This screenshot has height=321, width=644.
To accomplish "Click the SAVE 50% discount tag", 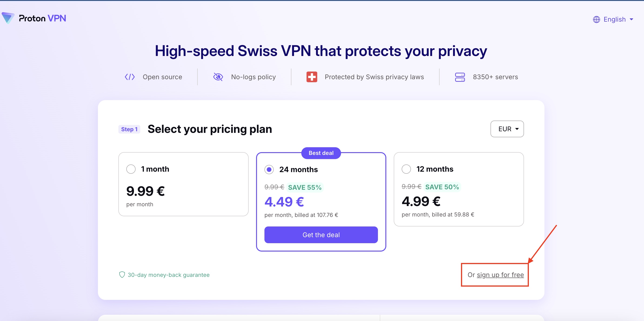I will (442, 187).
